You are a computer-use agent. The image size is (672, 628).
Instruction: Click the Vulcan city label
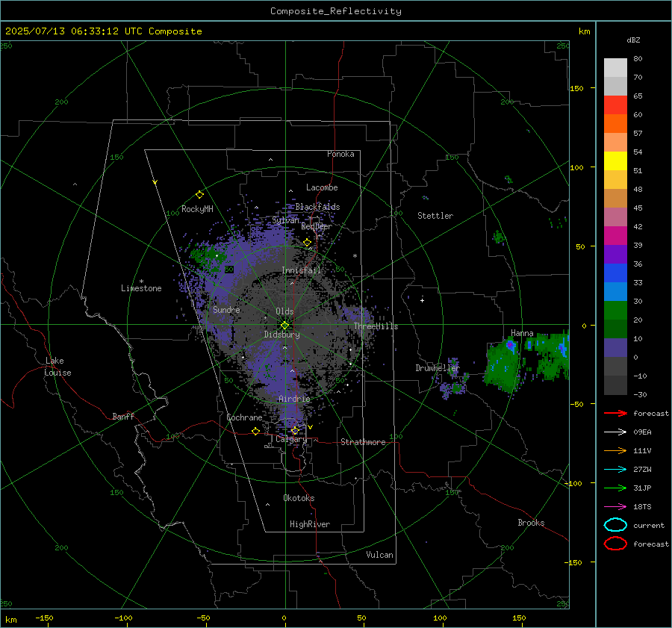[x=379, y=555]
